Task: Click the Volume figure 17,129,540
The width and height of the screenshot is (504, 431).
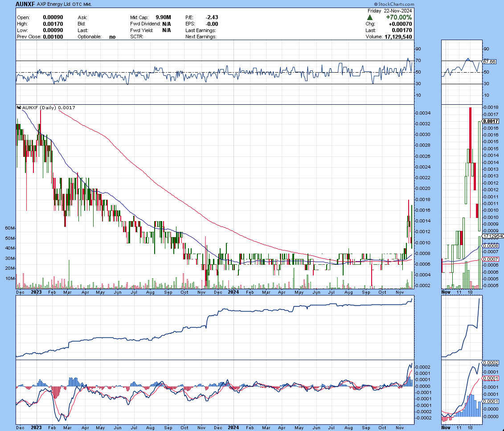Action: click(398, 37)
